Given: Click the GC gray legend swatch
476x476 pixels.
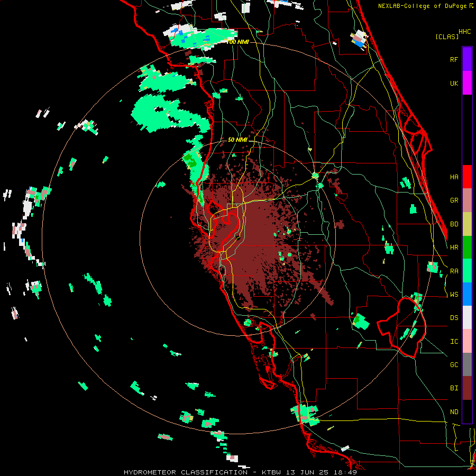Looking at the screenshot, I should [467, 365].
